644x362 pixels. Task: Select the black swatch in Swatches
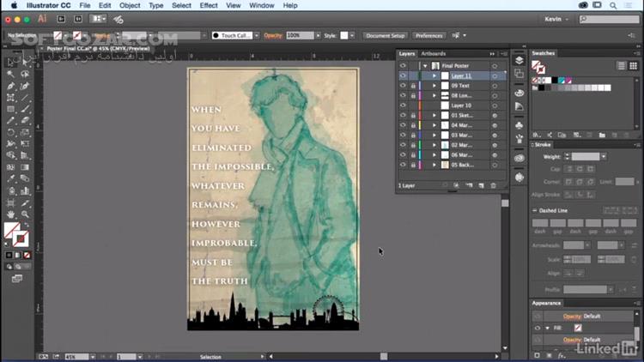[555, 81]
